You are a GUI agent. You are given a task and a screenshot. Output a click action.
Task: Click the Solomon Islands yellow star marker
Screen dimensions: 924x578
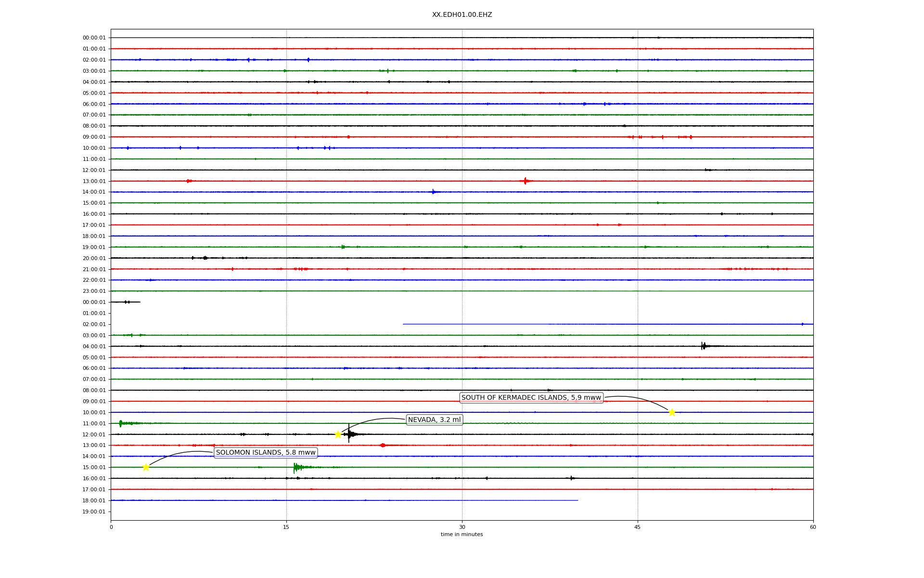point(146,467)
